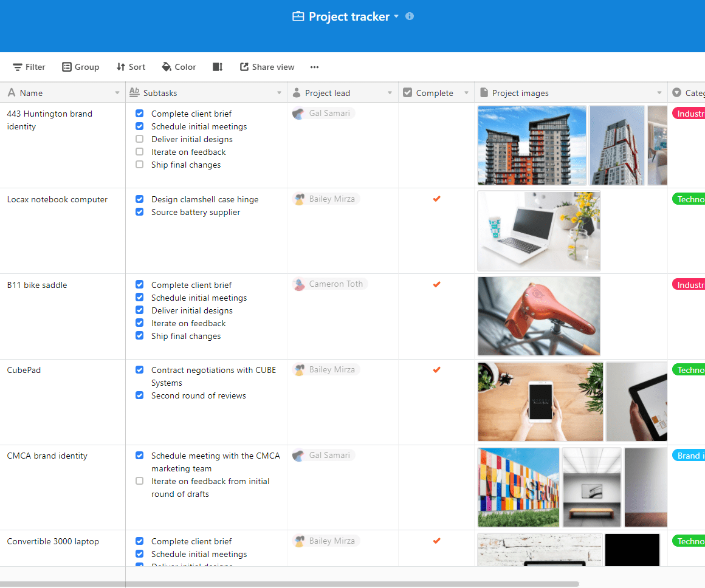The height and width of the screenshot is (588, 705).
Task: Open the more options ellipsis menu
Action: click(x=314, y=67)
